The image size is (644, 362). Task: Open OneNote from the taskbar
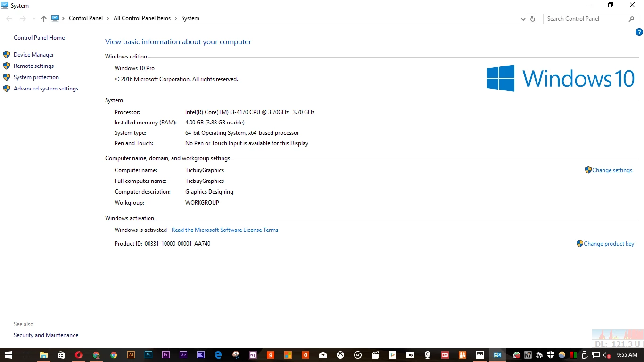pyautogui.click(x=253, y=355)
